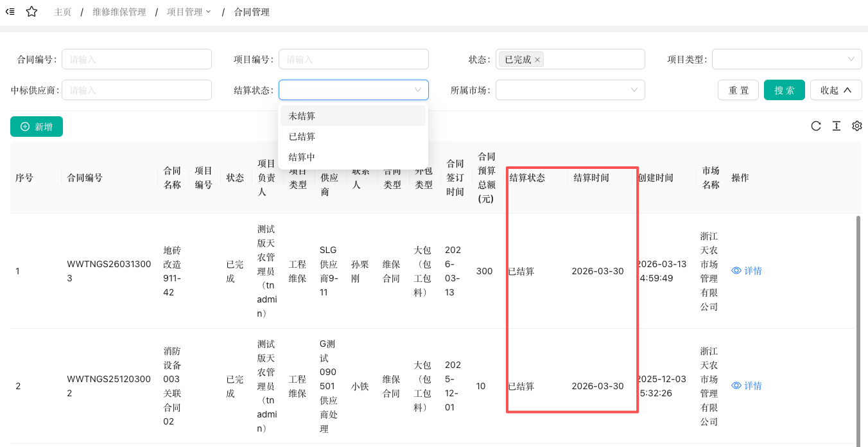This screenshot has width=868, height=447.
Task: Open the column settings gear icon
Action: [x=857, y=126]
